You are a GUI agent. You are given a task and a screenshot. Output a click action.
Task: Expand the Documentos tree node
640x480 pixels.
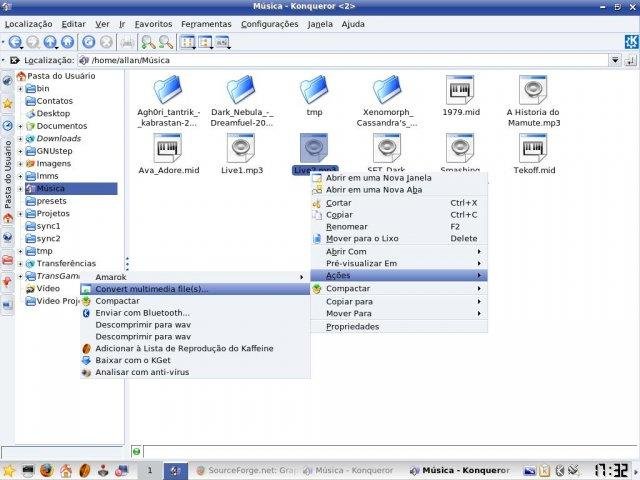[x=20, y=126]
